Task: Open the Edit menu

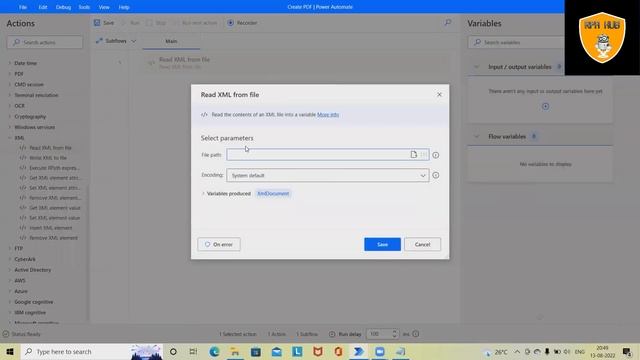Action: pyautogui.click(x=43, y=7)
